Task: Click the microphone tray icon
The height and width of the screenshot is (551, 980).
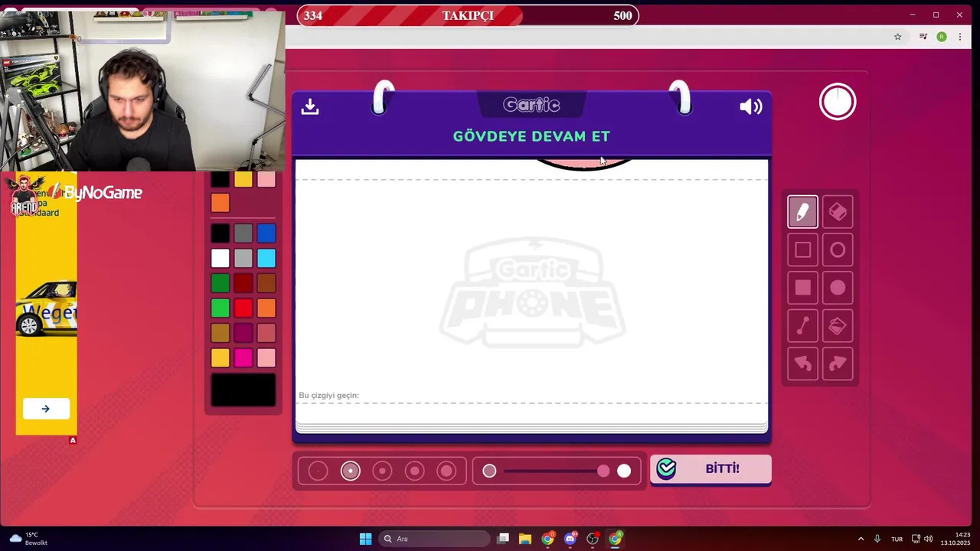Action: [x=877, y=539]
